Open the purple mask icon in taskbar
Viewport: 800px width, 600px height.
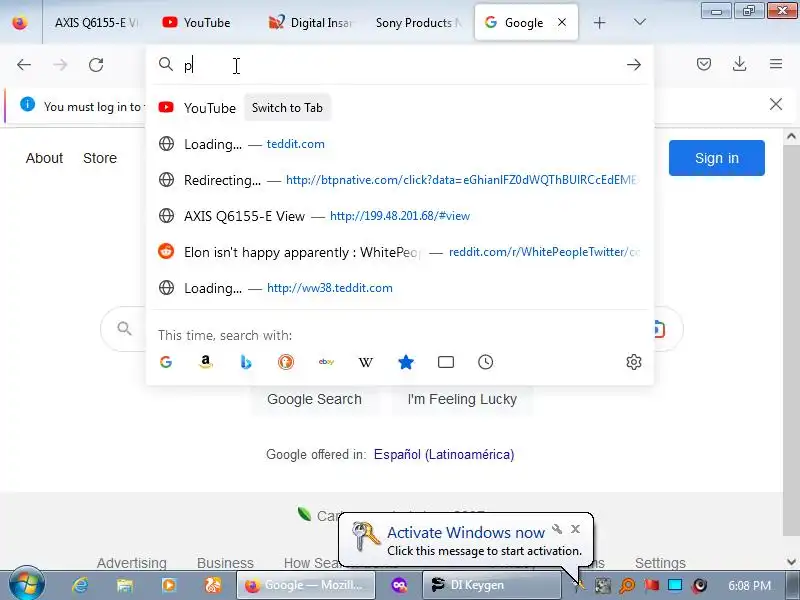[399, 585]
